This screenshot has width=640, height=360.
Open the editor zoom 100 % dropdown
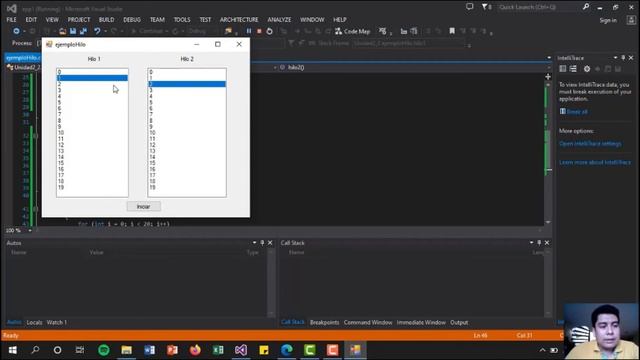[x=30, y=231]
